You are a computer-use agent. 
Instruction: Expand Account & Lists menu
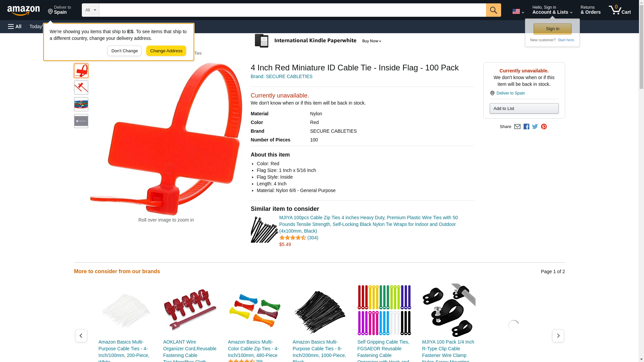click(552, 10)
